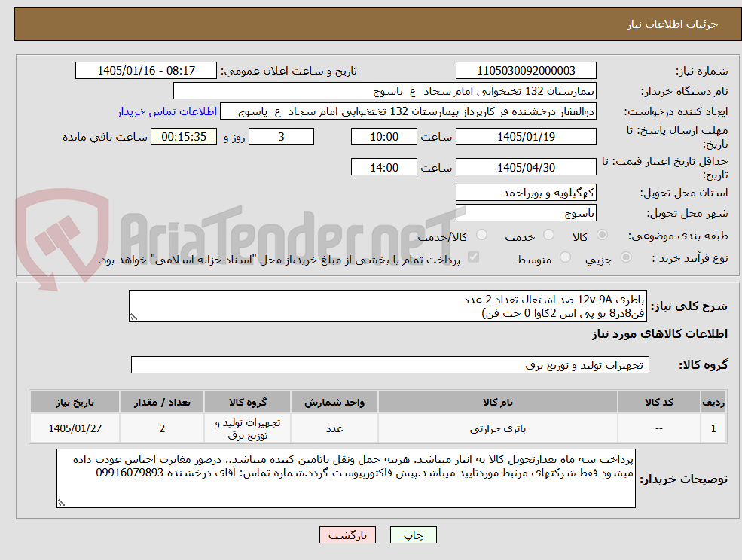Click the اطلاعات کالاهای مورد نیاز section heading
Viewport: 742px width, 560px height.
click(660, 334)
